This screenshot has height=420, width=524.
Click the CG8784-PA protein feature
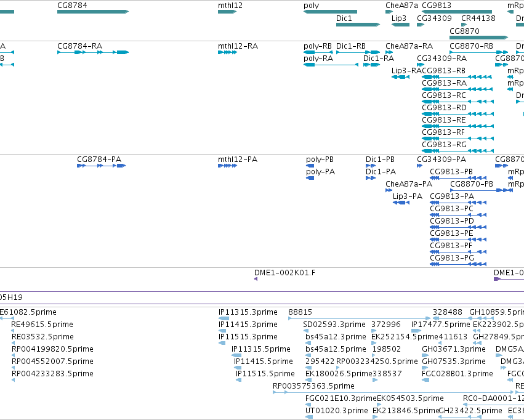[x=101, y=166]
